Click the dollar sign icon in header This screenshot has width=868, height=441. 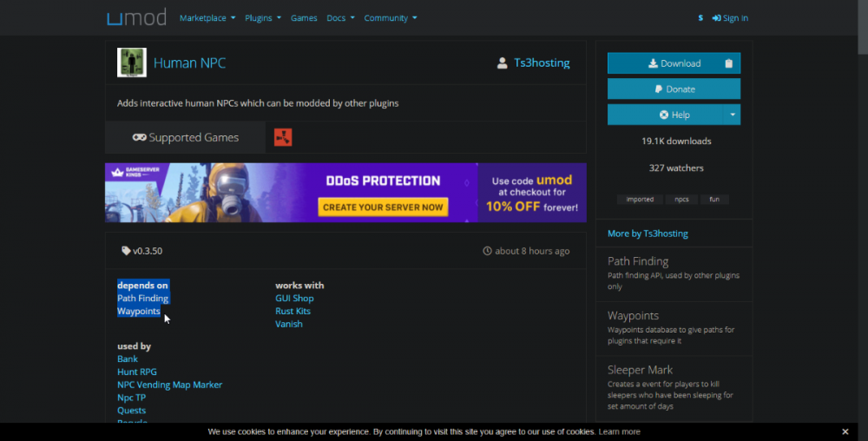click(700, 18)
